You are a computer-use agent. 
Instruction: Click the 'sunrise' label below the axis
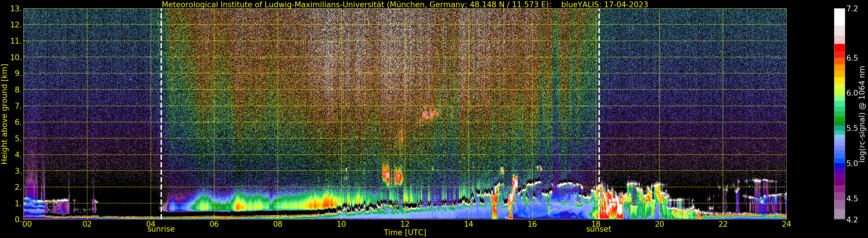(x=161, y=229)
